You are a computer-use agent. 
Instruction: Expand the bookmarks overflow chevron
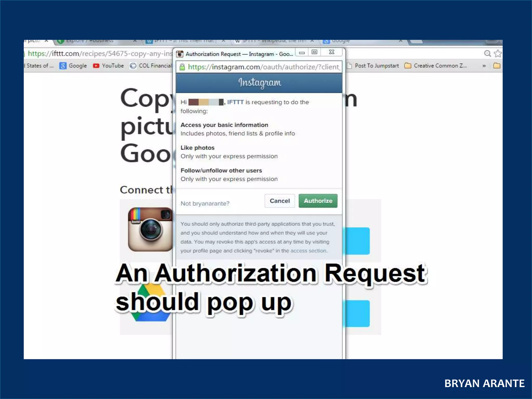tap(484, 66)
